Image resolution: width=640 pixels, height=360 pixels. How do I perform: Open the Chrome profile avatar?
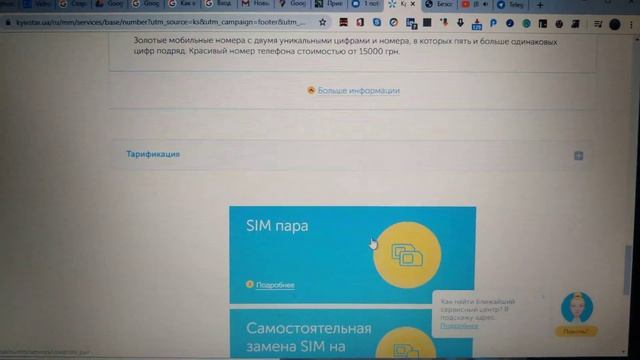[x=615, y=24]
